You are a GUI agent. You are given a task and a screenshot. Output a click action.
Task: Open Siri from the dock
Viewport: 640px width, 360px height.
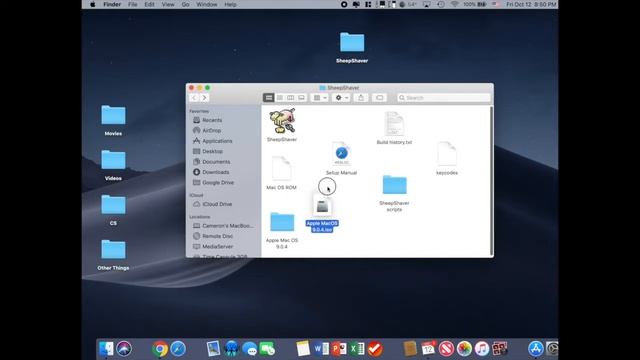click(x=124, y=349)
